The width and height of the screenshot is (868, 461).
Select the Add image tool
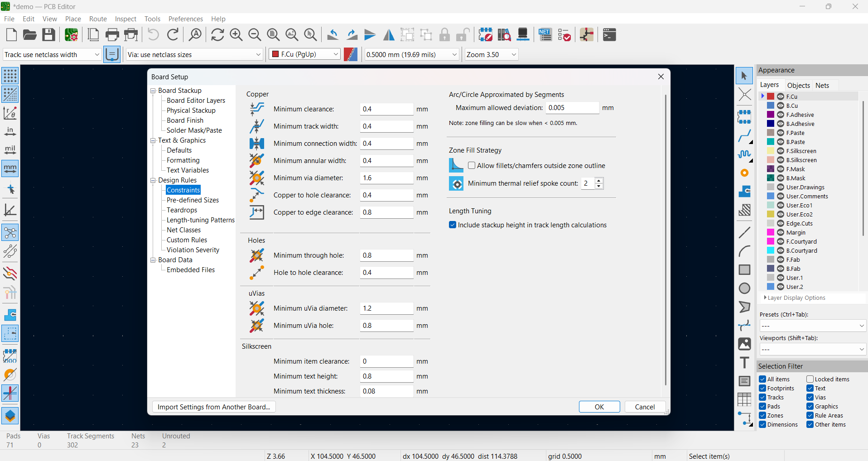(x=744, y=344)
